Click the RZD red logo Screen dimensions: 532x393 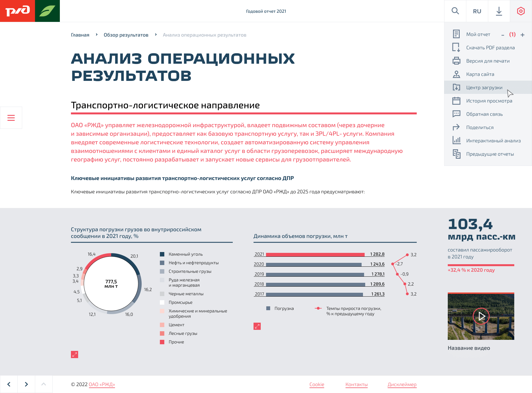17,11
